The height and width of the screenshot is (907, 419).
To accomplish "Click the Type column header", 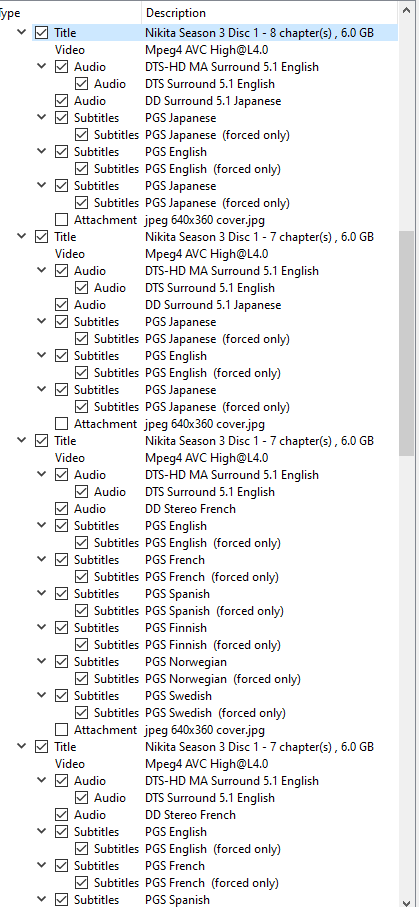I will [x=69, y=13].
